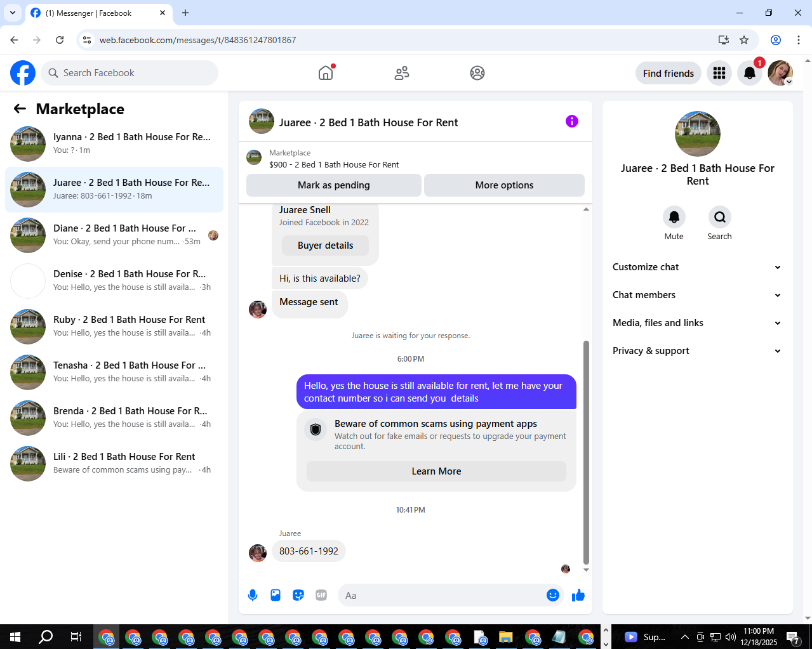Open Denise conversation
The width and height of the screenshot is (812, 649).
pos(114,281)
